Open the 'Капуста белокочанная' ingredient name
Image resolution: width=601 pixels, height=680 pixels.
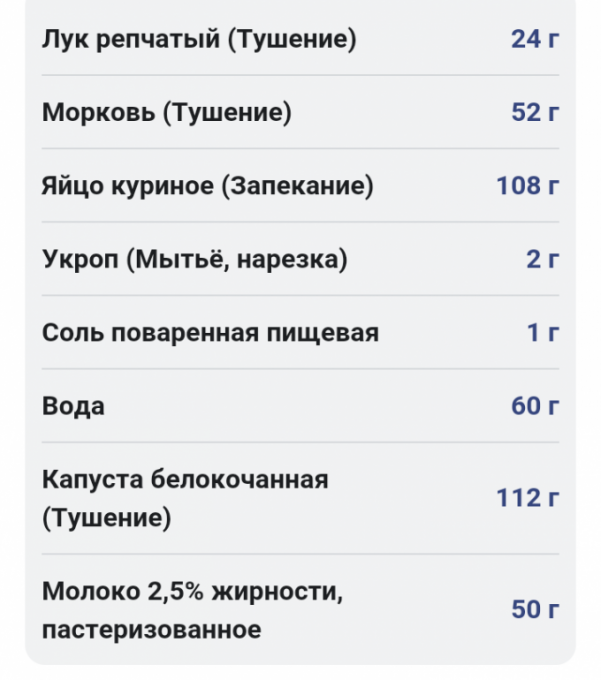pyautogui.click(x=185, y=480)
